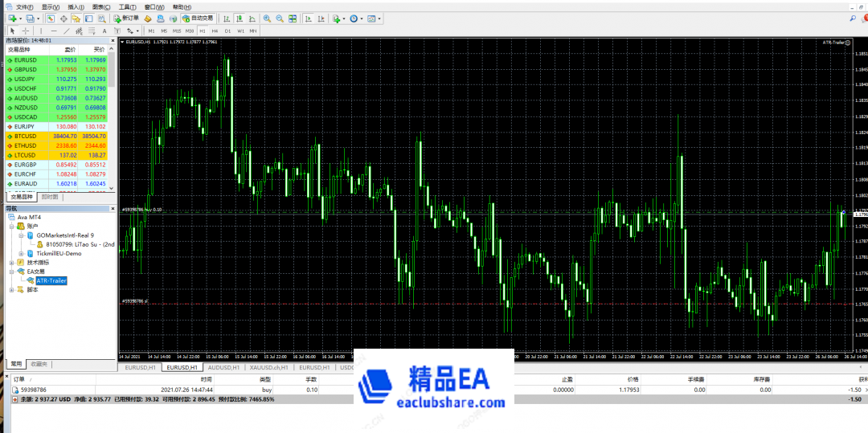Toggle Chart Shift icon
Image resolution: width=868 pixels, height=433 pixels.
(321, 18)
